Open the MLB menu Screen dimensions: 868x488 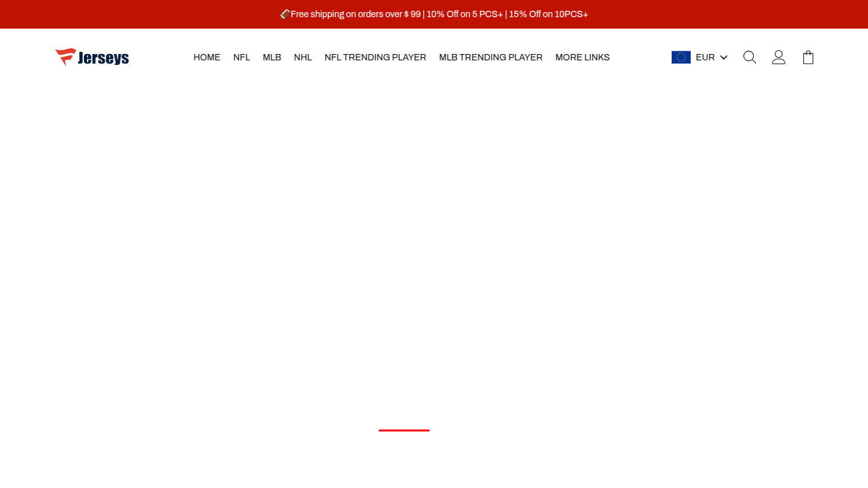tap(272, 57)
